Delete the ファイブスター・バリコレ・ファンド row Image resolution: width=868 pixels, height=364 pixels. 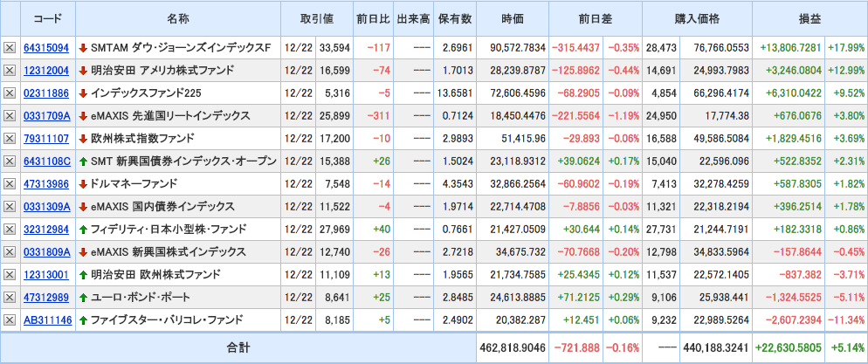[x=10, y=319]
